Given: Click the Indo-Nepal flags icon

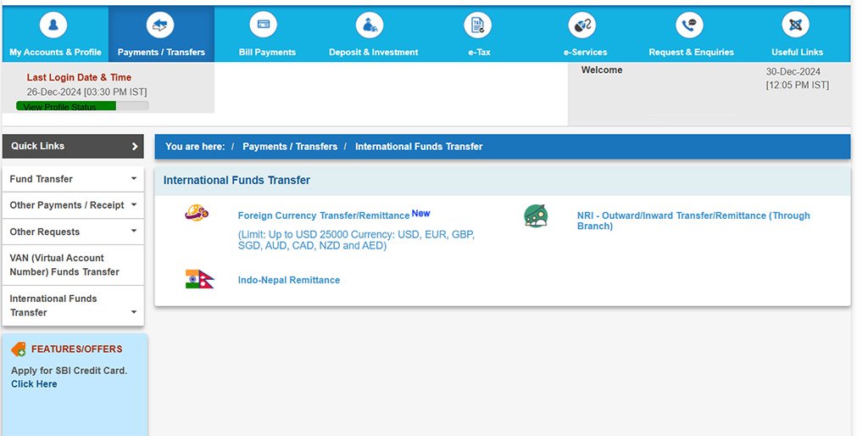Looking at the screenshot, I should pyautogui.click(x=199, y=279).
